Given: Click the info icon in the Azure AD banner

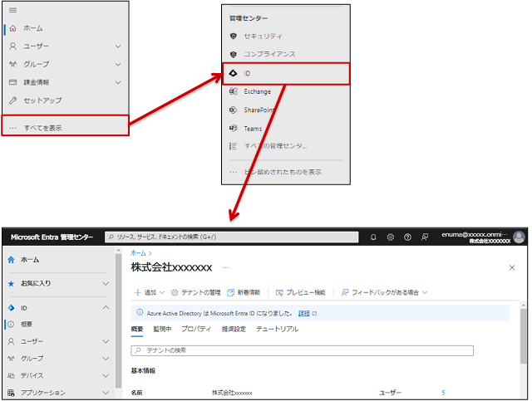Looking at the screenshot, I should pyautogui.click(x=140, y=312).
